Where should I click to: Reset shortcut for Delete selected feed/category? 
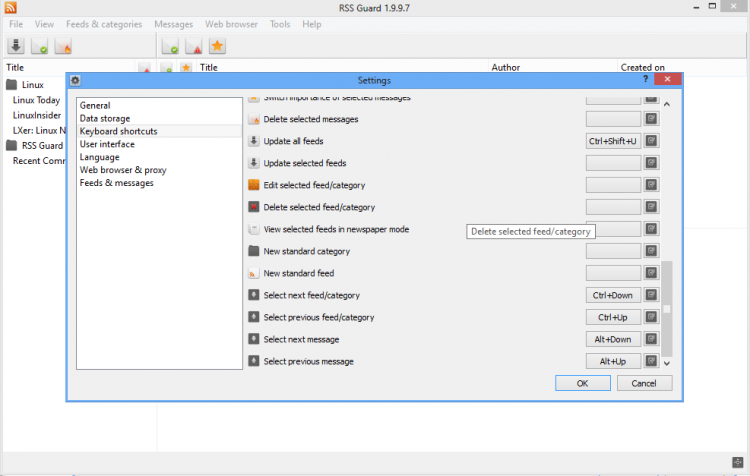tap(651, 207)
